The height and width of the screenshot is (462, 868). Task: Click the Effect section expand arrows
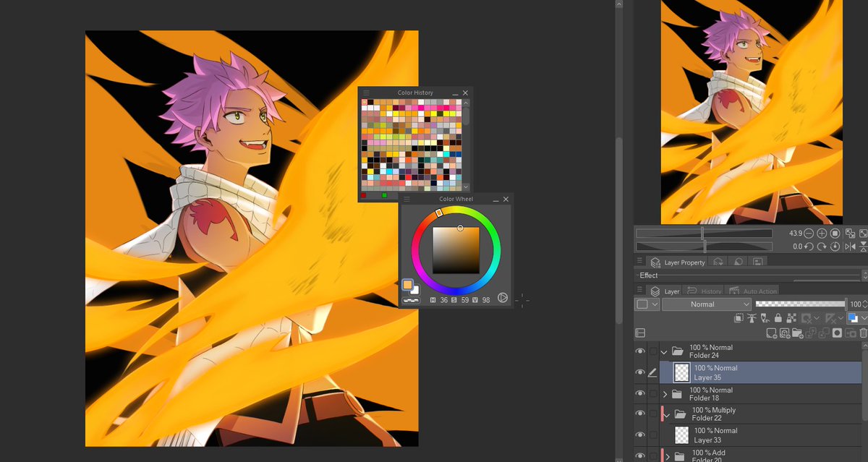pos(865,275)
